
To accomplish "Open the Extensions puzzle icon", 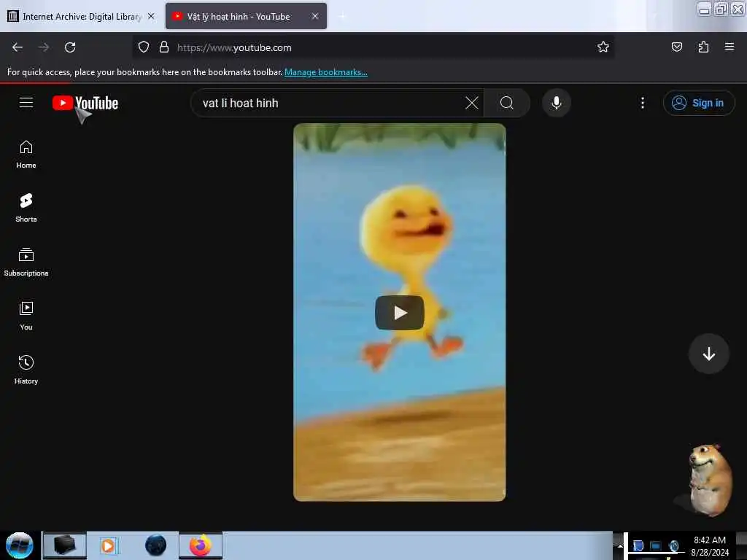I will coord(703,47).
